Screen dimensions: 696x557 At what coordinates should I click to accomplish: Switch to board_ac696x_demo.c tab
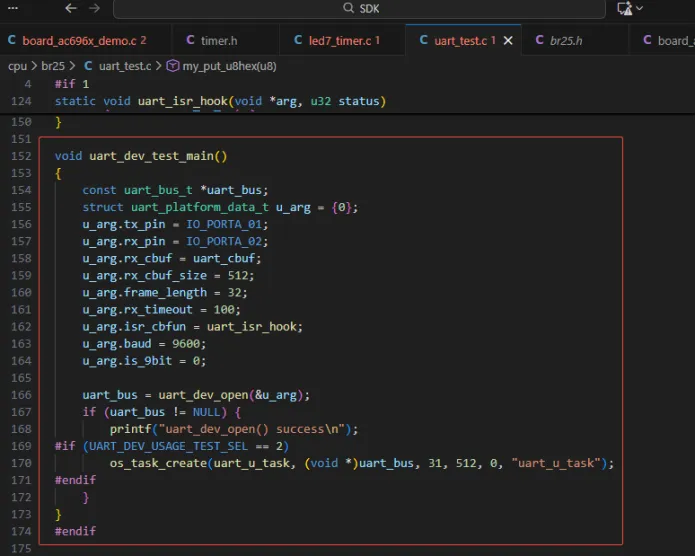point(84,40)
